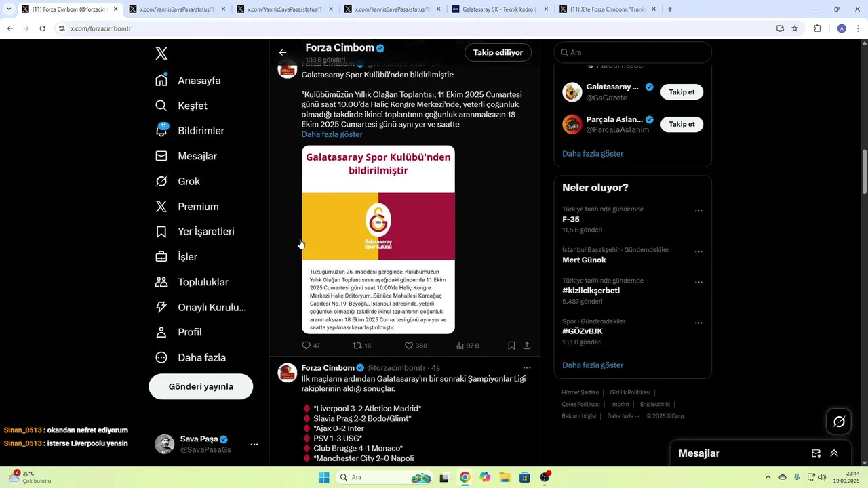Click the F-35 trending topic

(x=571, y=220)
